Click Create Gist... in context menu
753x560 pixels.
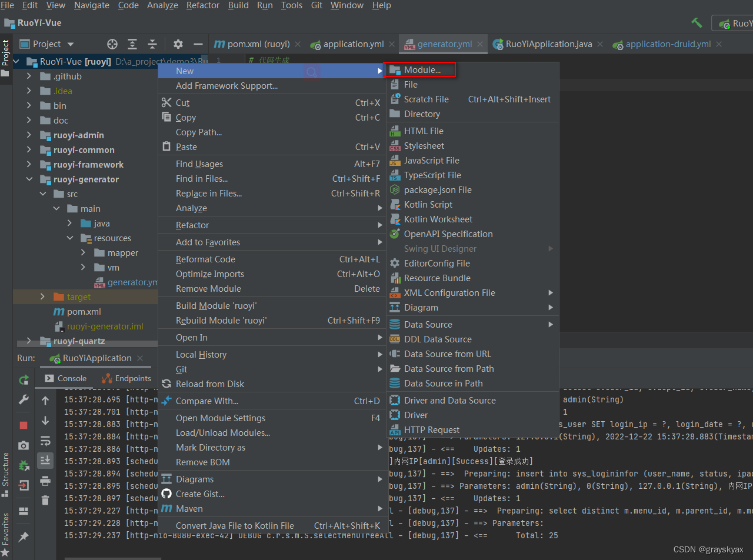(x=271, y=494)
